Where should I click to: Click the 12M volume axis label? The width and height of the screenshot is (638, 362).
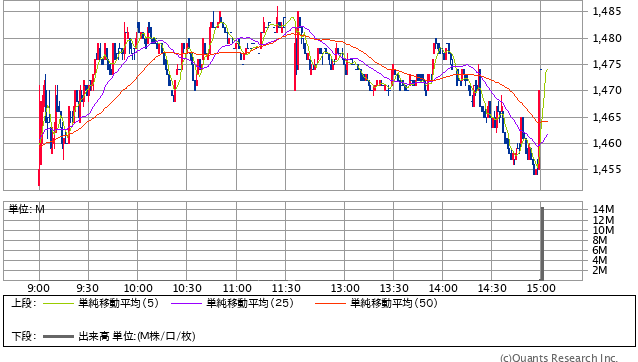tap(603, 220)
